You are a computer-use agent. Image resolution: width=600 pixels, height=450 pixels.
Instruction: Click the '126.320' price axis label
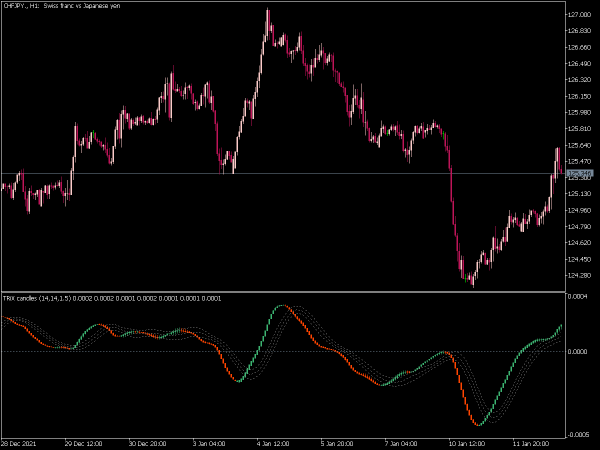coord(580,80)
